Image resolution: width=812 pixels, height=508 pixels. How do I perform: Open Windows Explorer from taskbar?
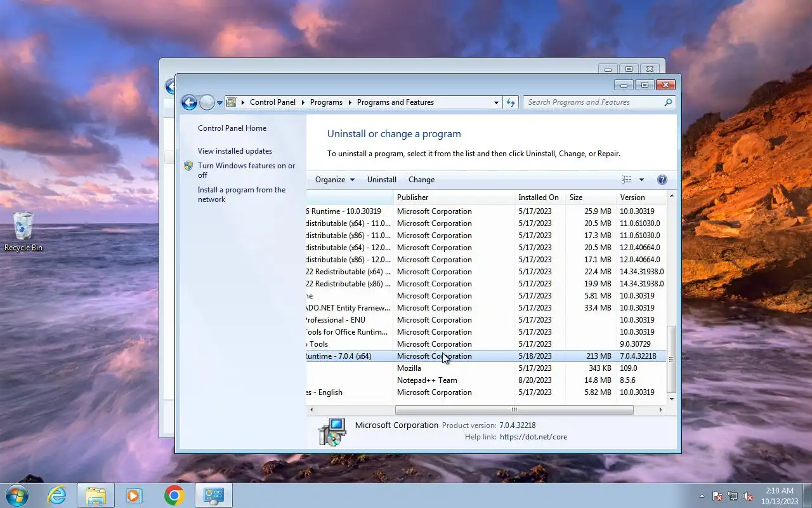(96, 495)
